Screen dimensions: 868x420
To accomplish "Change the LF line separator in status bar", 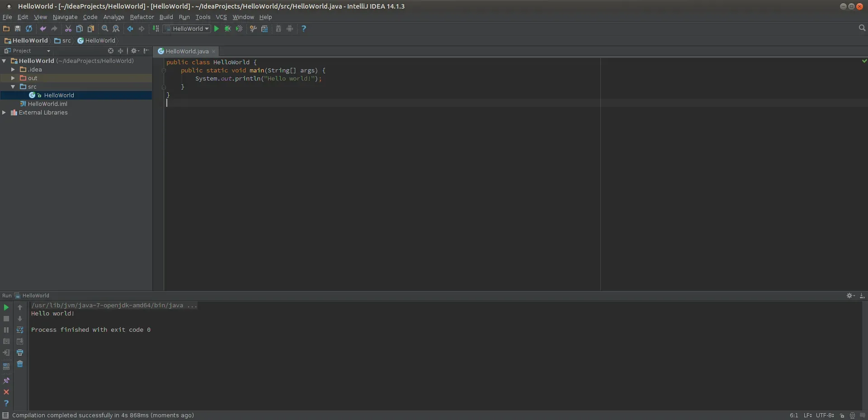I will coord(808,415).
